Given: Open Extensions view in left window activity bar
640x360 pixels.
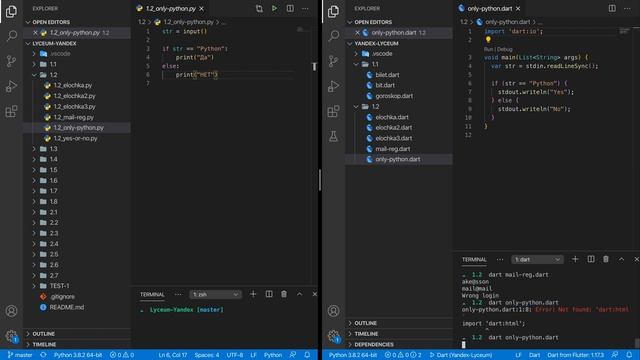Looking at the screenshot, I should coord(11,111).
